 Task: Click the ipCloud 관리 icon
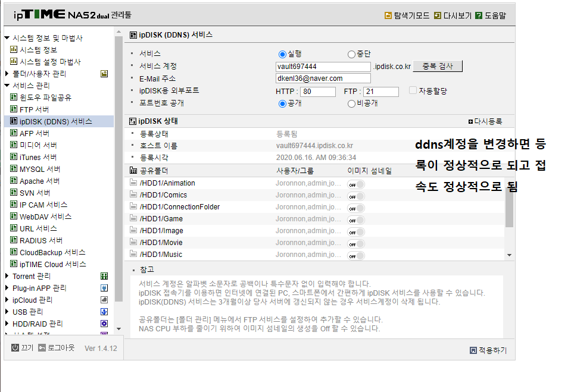104,300
